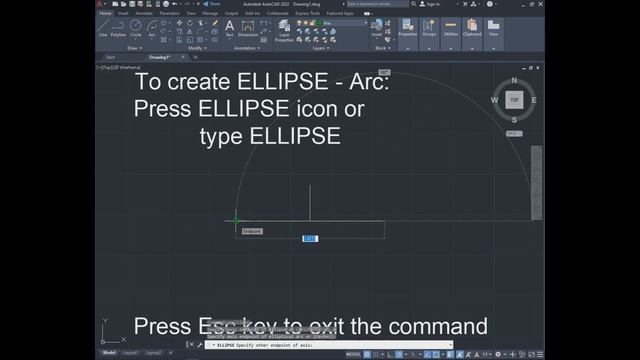This screenshot has width=640, height=360.
Task: Click the Share button
Action: click(x=212, y=4)
